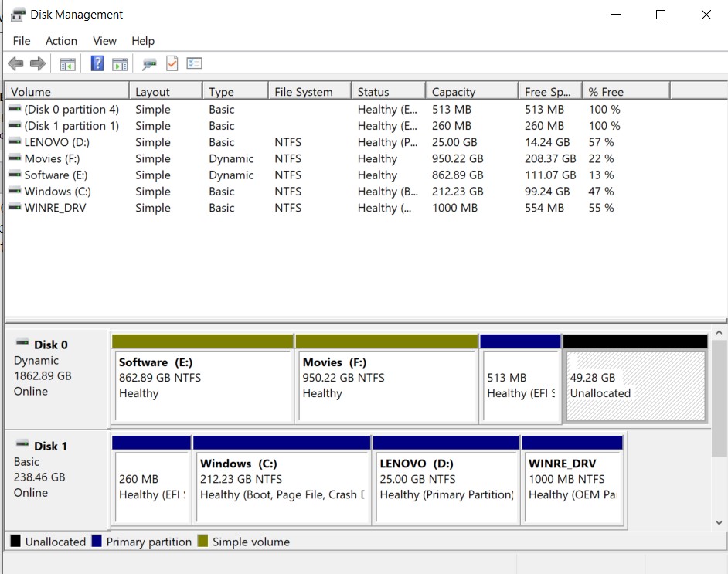The image size is (728, 574).
Task: Select the Movies (F:) row in volume list
Action: coord(53,159)
